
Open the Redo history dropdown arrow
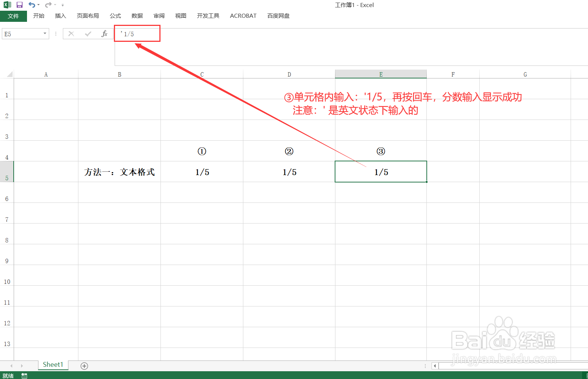tap(55, 5)
